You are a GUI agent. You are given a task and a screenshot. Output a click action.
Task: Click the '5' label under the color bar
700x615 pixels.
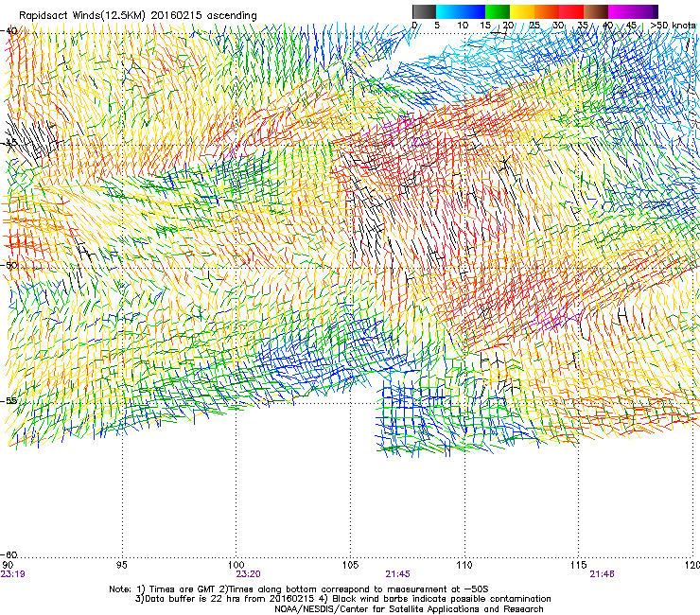pos(437,25)
